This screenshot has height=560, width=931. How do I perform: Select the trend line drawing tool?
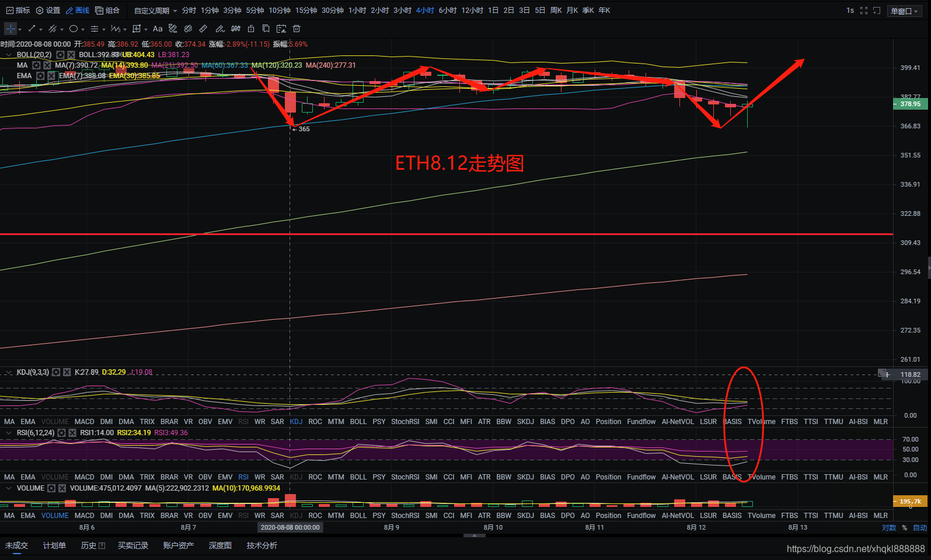[32, 29]
